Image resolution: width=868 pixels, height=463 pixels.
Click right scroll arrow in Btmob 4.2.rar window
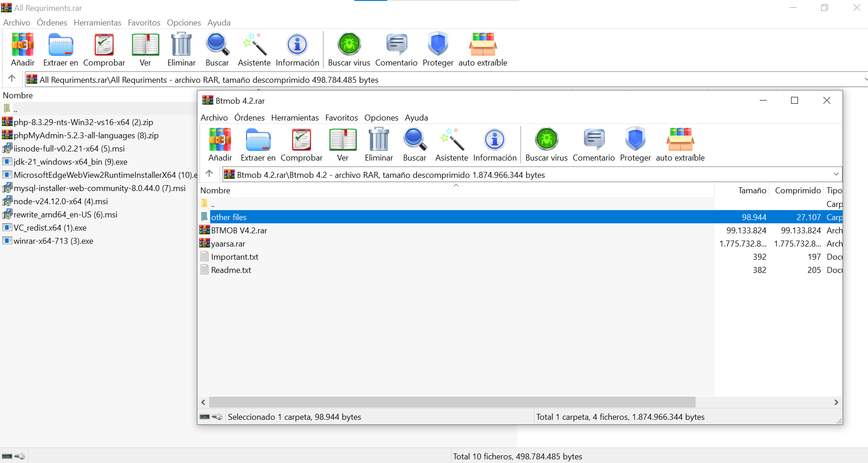[836, 402]
